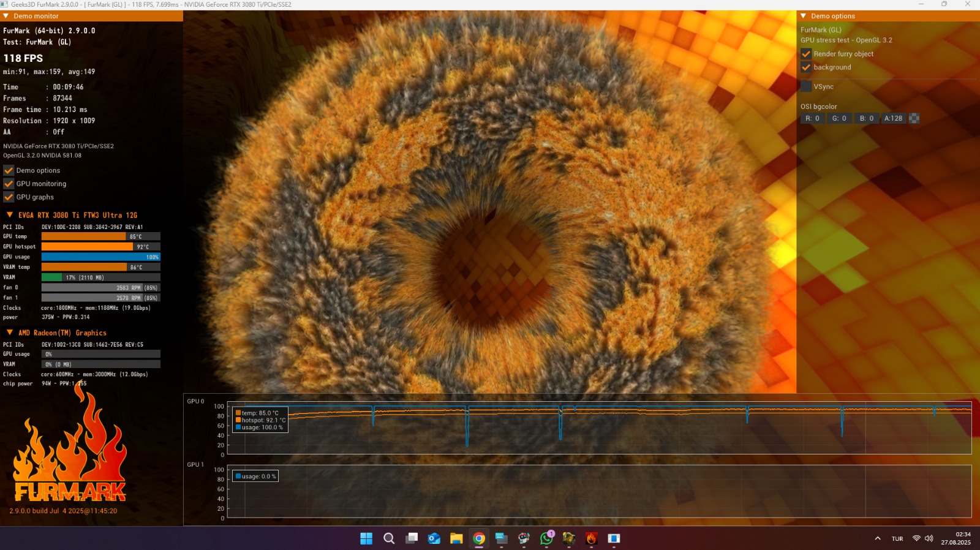Click the GPU 1 usage: 0.0 % legend

click(255, 476)
